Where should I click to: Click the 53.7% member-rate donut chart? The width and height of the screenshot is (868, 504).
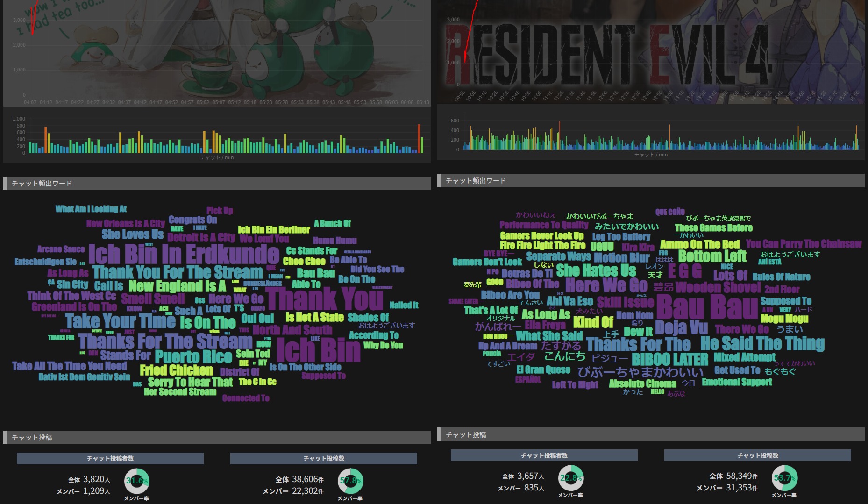[x=784, y=478]
